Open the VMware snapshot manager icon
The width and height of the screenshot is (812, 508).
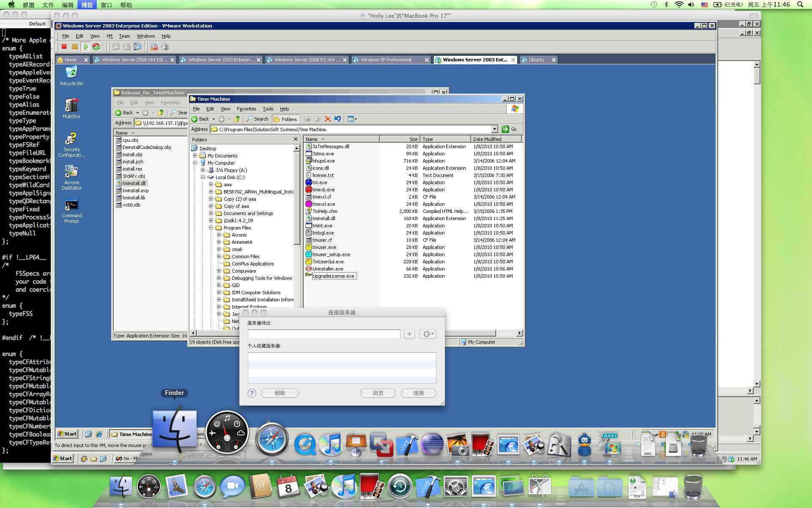pyautogui.click(x=137, y=47)
